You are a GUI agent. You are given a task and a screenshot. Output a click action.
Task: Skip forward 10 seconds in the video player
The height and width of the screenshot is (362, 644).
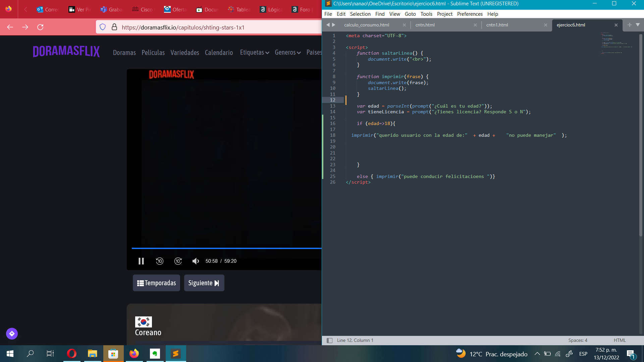[178, 261]
